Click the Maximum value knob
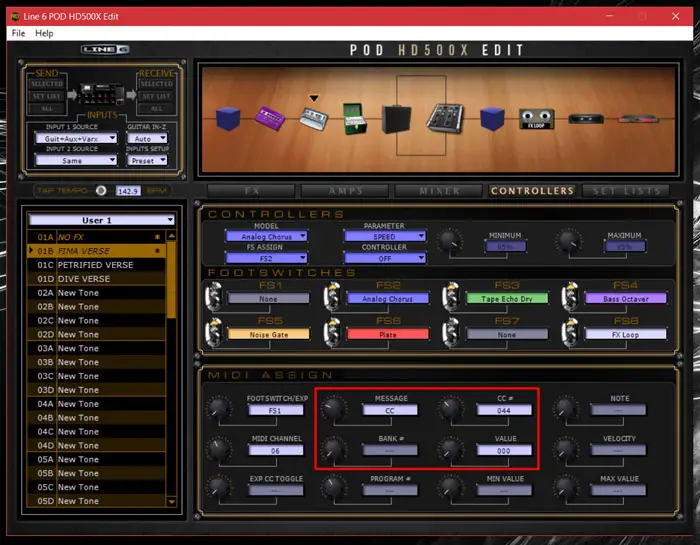 pos(568,241)
